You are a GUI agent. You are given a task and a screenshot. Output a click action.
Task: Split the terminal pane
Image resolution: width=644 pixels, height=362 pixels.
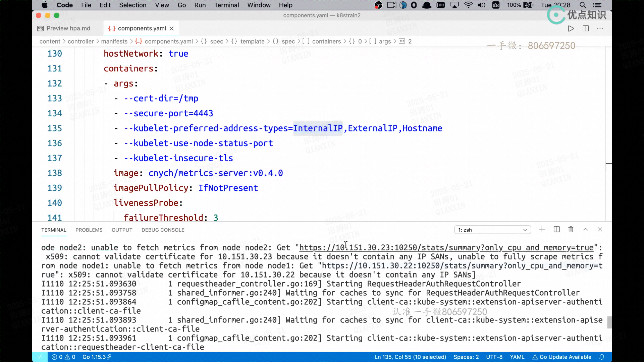pyautogui.click(x=557, y=230)
